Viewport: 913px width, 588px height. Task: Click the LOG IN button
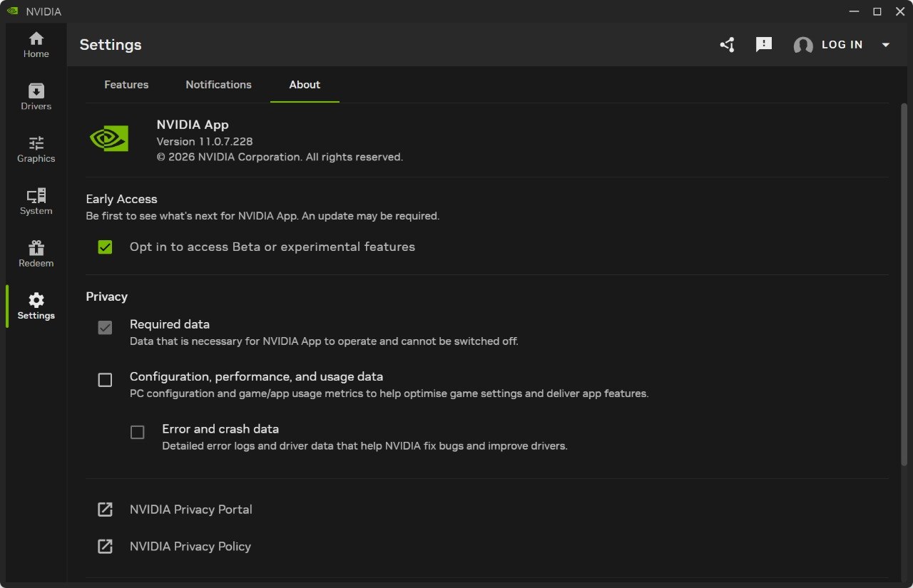point(842,44)
